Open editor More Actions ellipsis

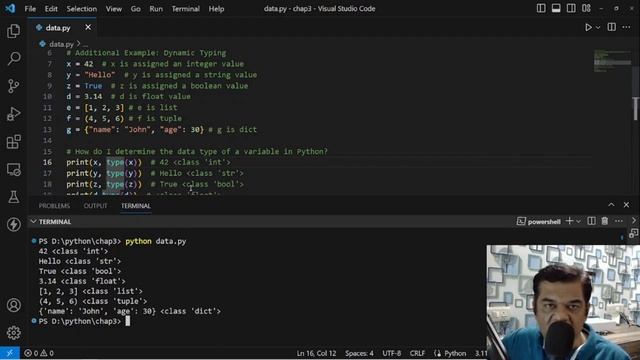pos(626,27)
